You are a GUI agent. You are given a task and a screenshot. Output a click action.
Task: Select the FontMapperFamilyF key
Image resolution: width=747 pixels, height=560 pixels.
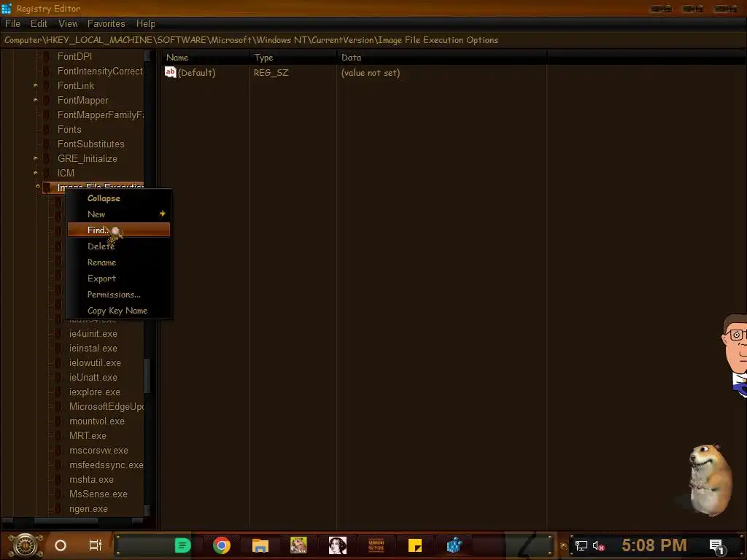[x=101, y=114]
